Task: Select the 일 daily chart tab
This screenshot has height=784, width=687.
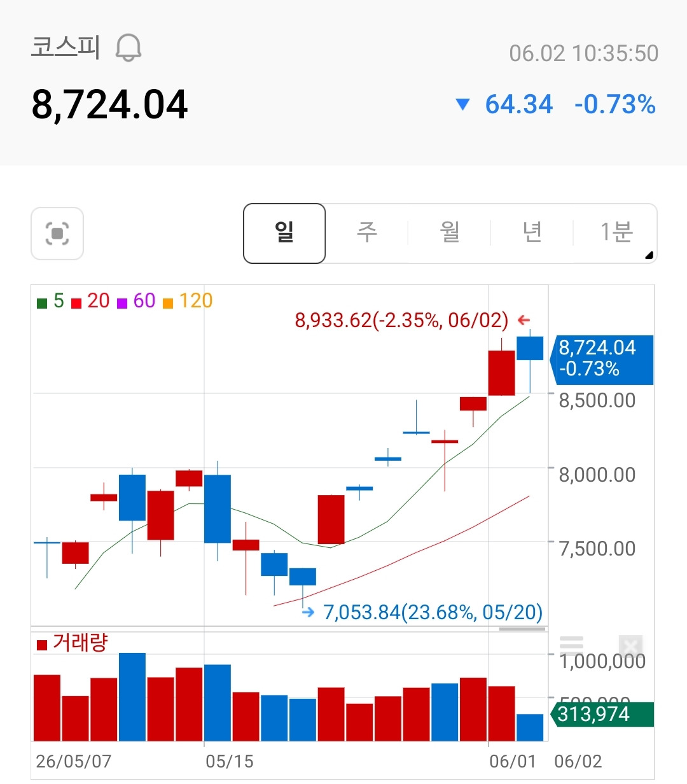Action: coord(284,233)
